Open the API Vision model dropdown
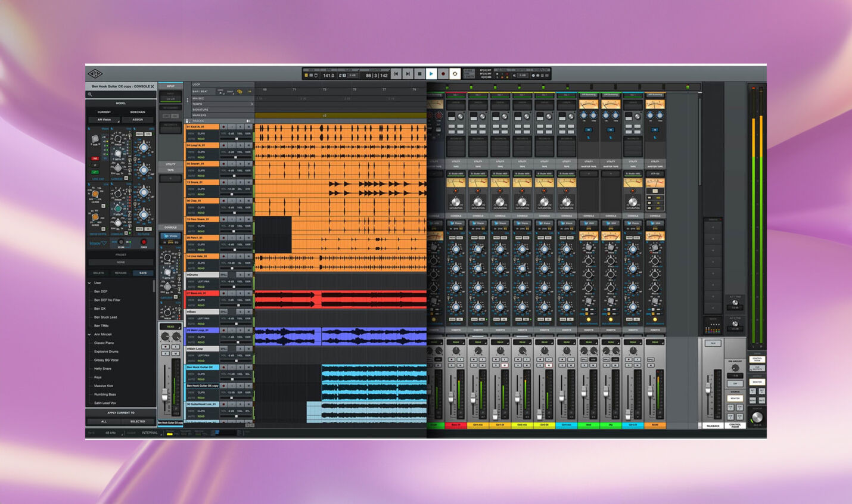 point(104,120)
